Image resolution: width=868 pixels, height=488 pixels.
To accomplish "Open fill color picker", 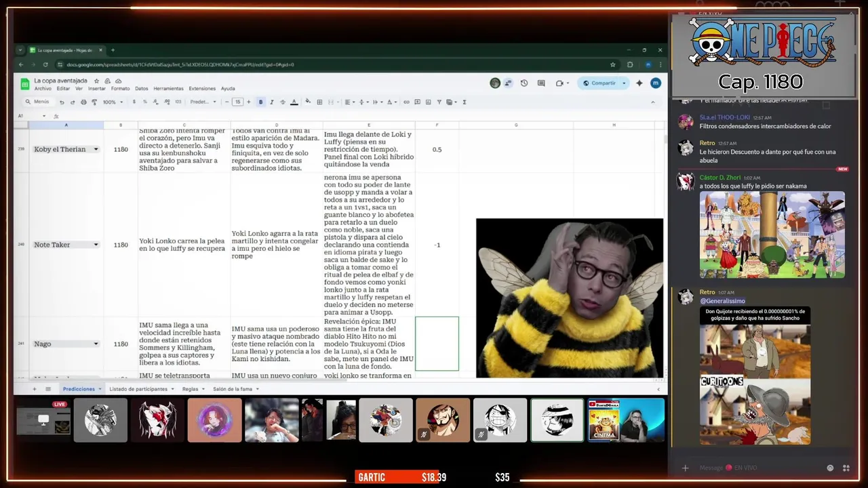I will click(x=308, y=102).
